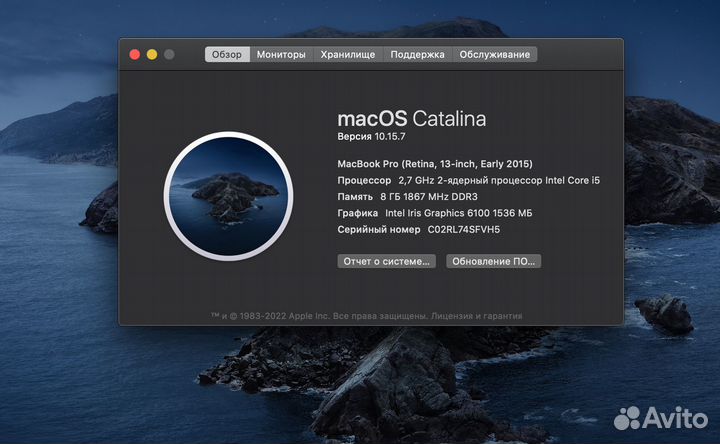Screen dimensions: 720x444
Task: Click the Процессор label
Action: click(364, 180)
